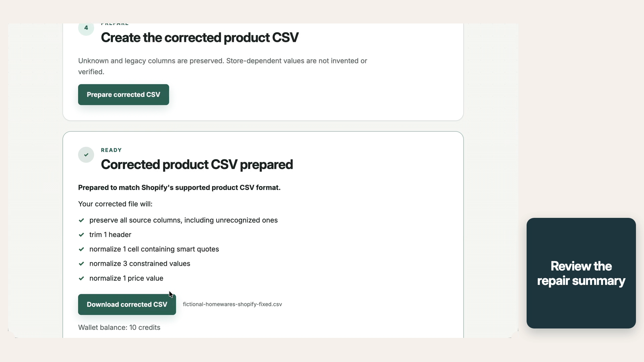Click the normalize 1 price value text
The image size is (644, 362).
[126, 278]
